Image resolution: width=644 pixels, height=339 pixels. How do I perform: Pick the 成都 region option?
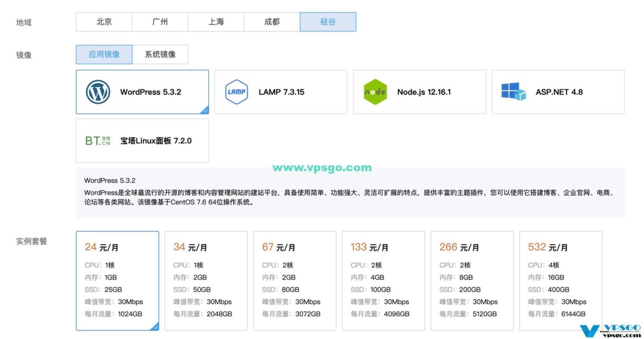[x=272, y=22]
